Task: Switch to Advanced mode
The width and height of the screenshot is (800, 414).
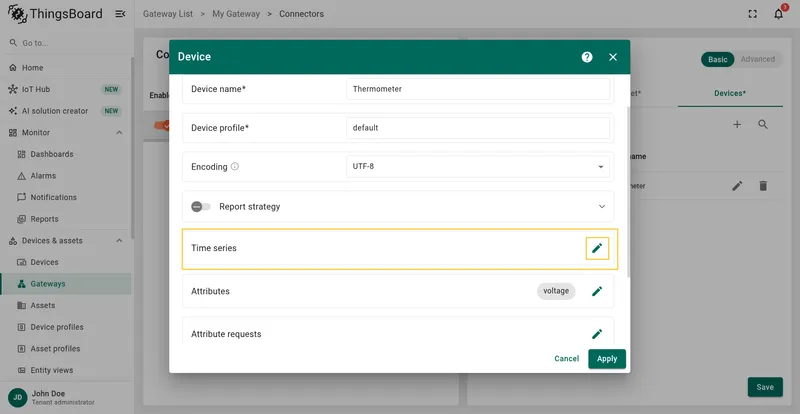Action: pos(758,59)
